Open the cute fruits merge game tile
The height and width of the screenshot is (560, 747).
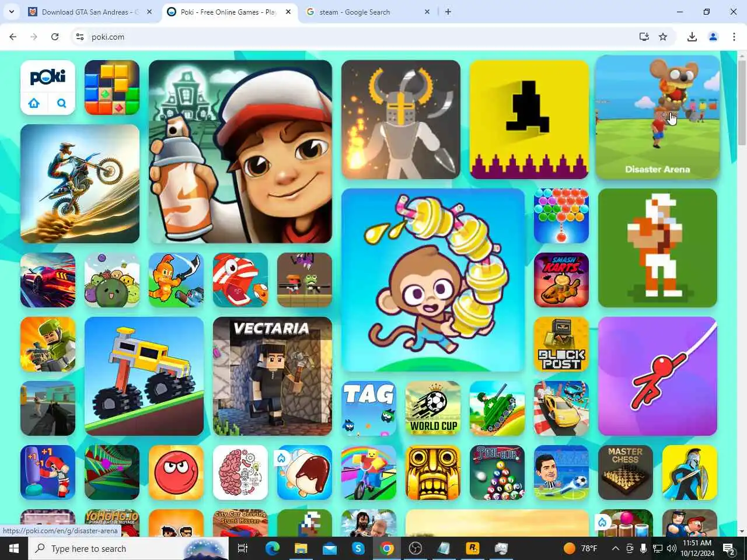pyautogui.click(x=112, y=280)
